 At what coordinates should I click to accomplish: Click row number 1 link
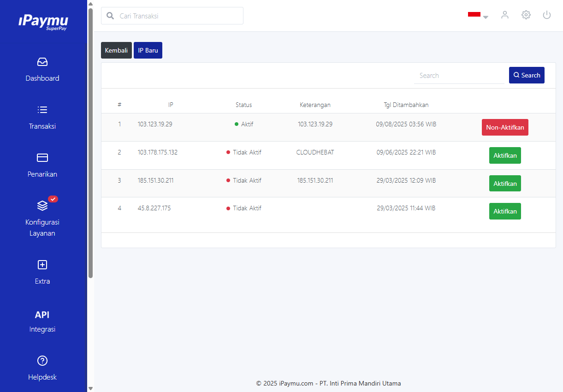pos(119,124)
